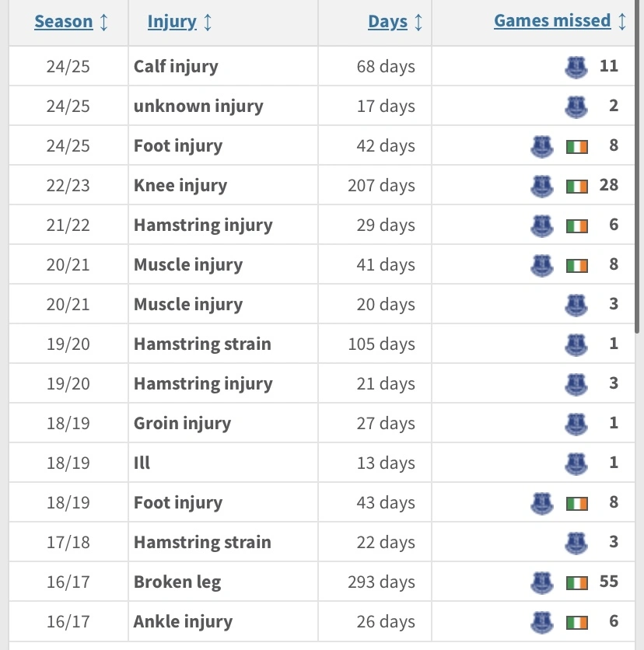Click the Everton crest in unknown injury row
Image resolution: width=644 pixels, height=650 pixels.
point(576,106)
